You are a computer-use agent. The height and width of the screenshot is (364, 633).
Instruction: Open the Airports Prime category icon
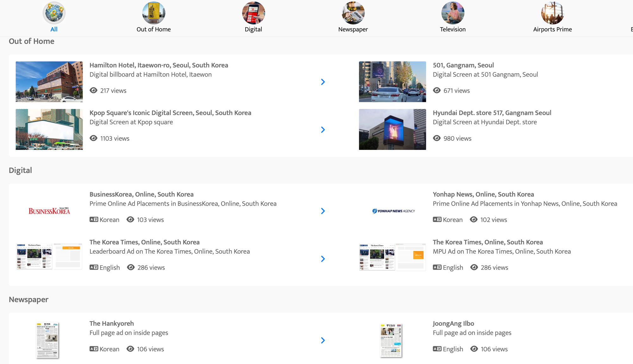(553, 13)
